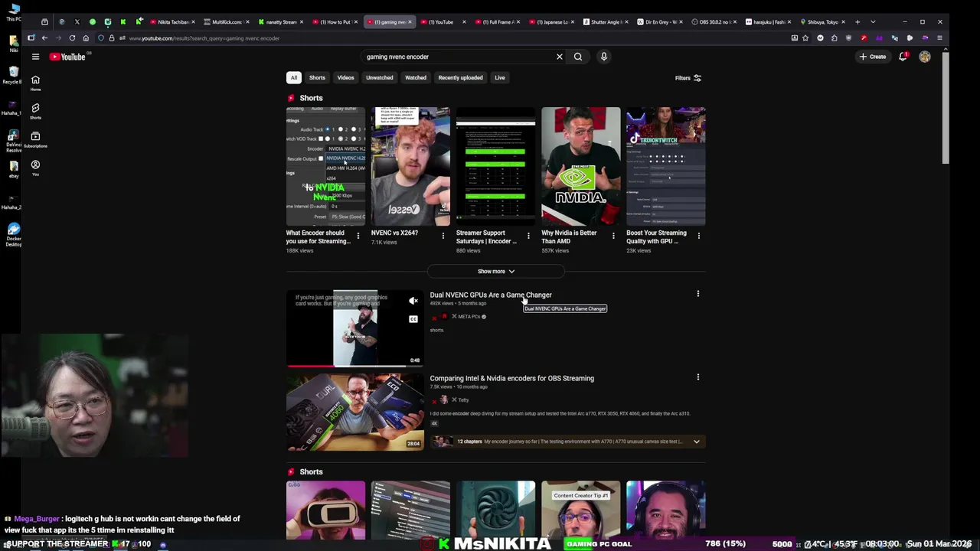Screen dimensions: 980x551
Task: Open the 'Content Creator Tip #1' short
Action: coord(580,510)
